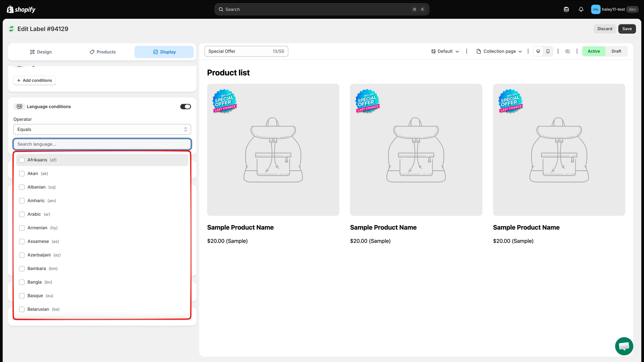Check the Arabic (ar) checkbox
Viewport: 644px width, 362px height.
[22, 214]
